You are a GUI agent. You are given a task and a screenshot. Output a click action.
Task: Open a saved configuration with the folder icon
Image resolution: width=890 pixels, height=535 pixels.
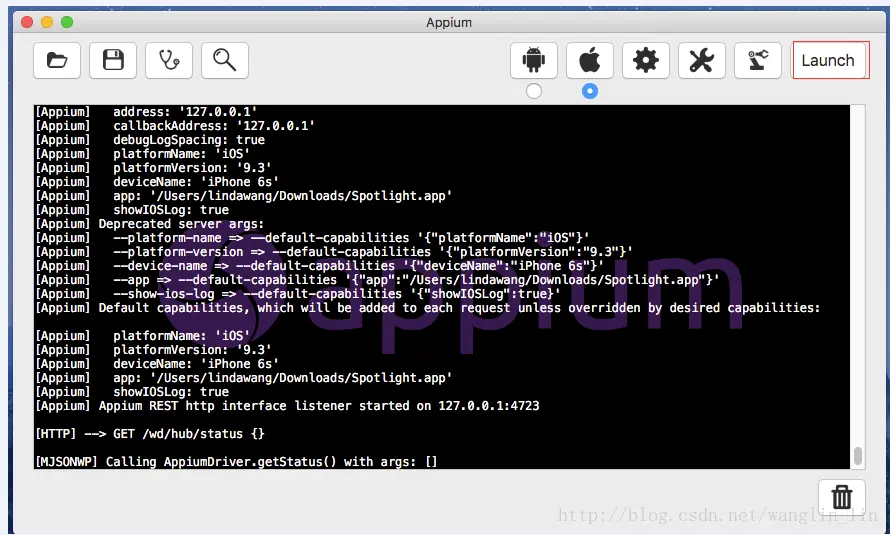point(57,60)
